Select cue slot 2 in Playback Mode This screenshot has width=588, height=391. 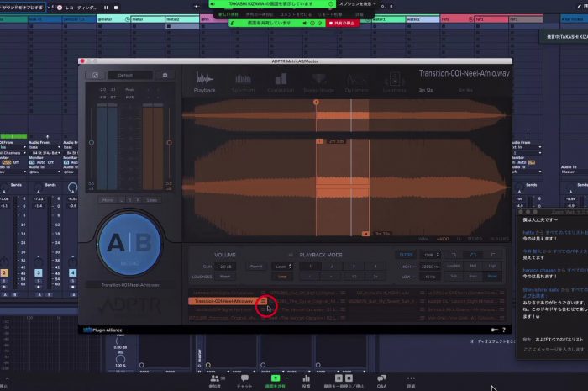tap(332, 267)
